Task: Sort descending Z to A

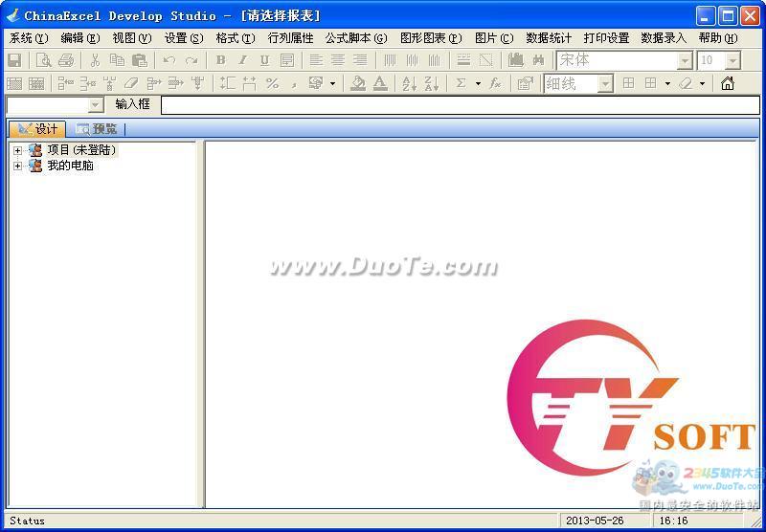Action: click(432, 84)
